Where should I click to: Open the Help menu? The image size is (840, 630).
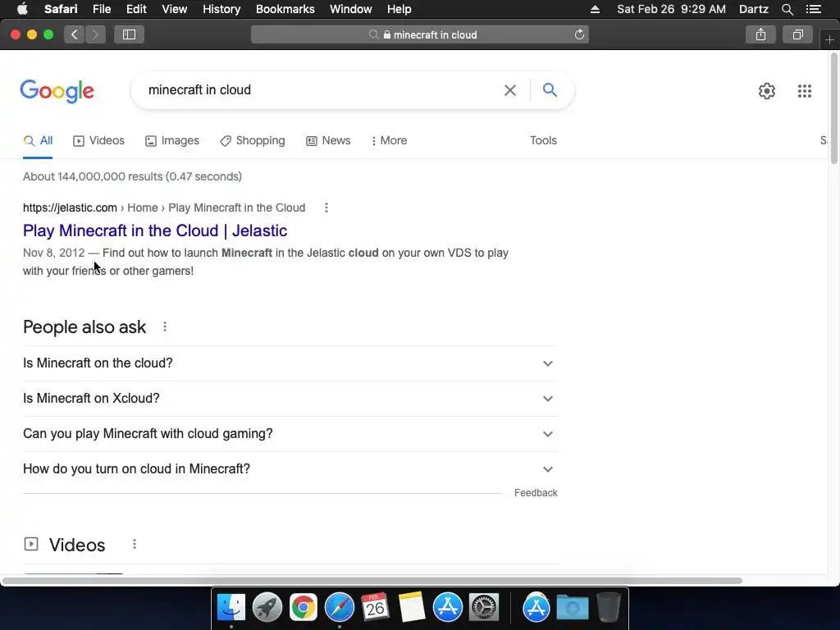[x=399, y=9]
